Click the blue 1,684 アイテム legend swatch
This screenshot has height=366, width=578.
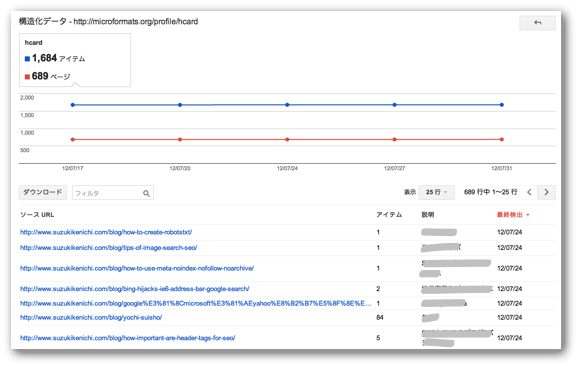pyautogui.click(x=27, y=59)
